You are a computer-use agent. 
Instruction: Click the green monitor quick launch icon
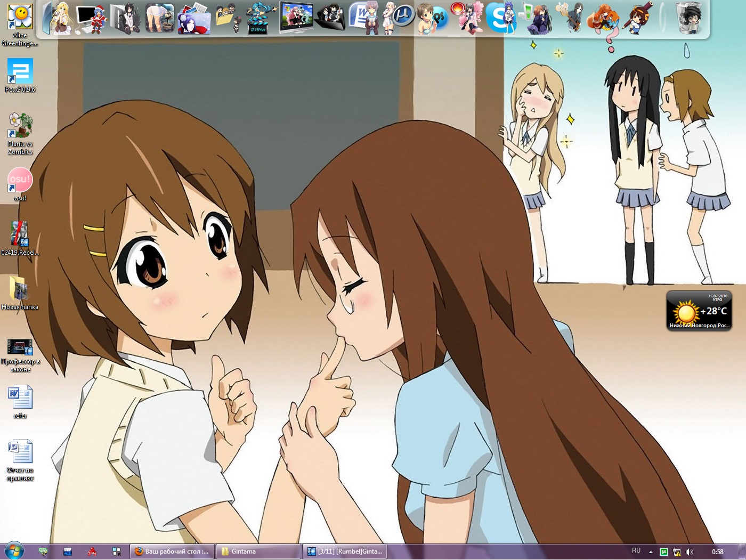pyautogui.click(x=43, y=551)
